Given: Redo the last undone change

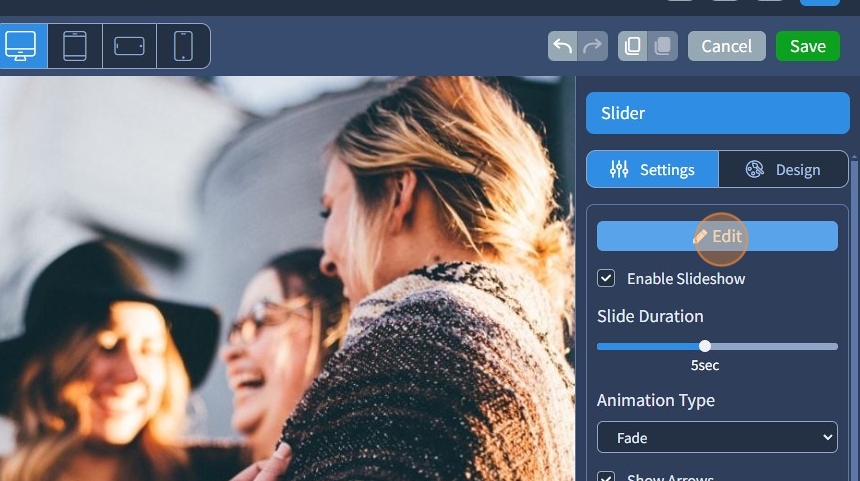Looking at the screenshot, I should 593,46.
